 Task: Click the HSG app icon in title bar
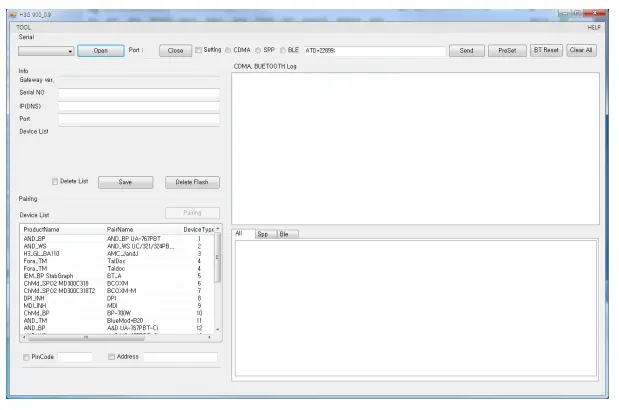click(13, 15)
